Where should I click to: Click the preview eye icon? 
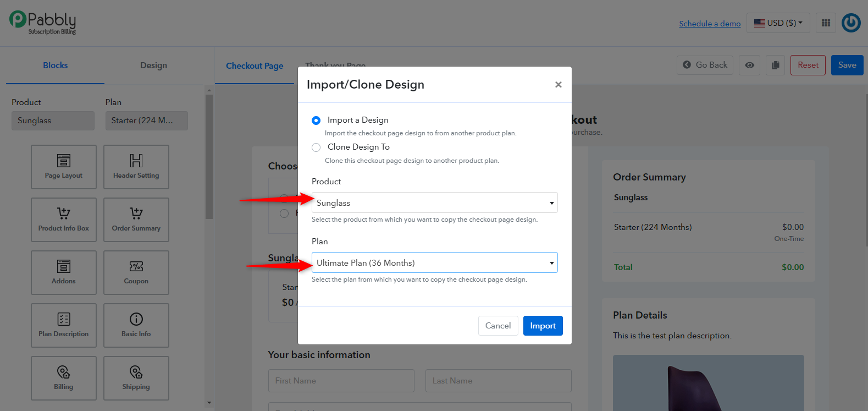coord(750,65)
